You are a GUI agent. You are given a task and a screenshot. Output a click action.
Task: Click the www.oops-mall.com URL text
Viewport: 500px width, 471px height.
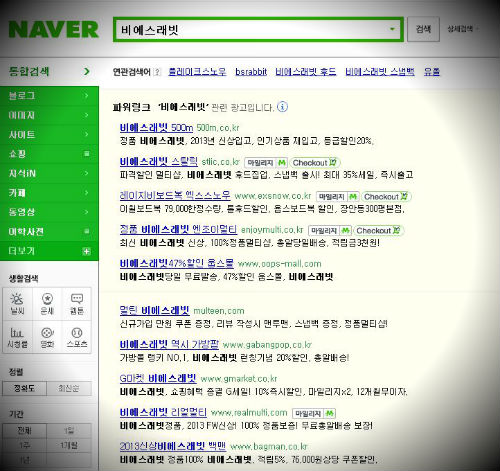tap(280, 264)
